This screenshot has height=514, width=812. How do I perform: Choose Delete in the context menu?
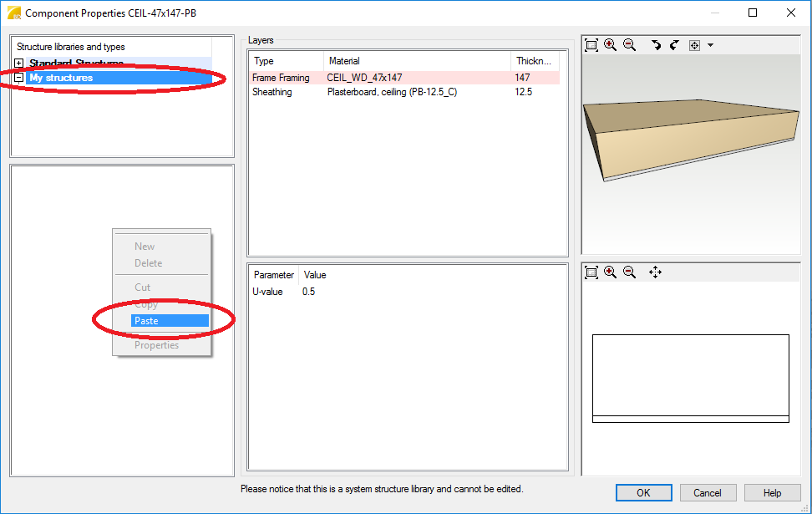148,263
